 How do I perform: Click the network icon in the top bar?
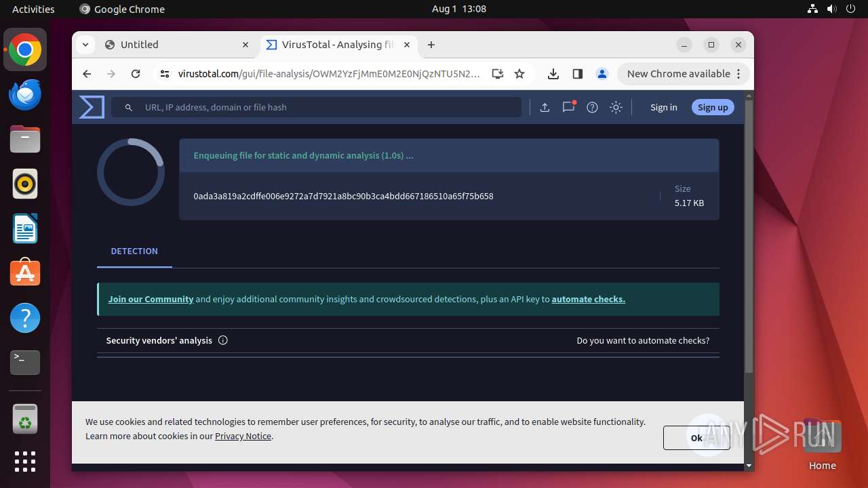point(813,9)
